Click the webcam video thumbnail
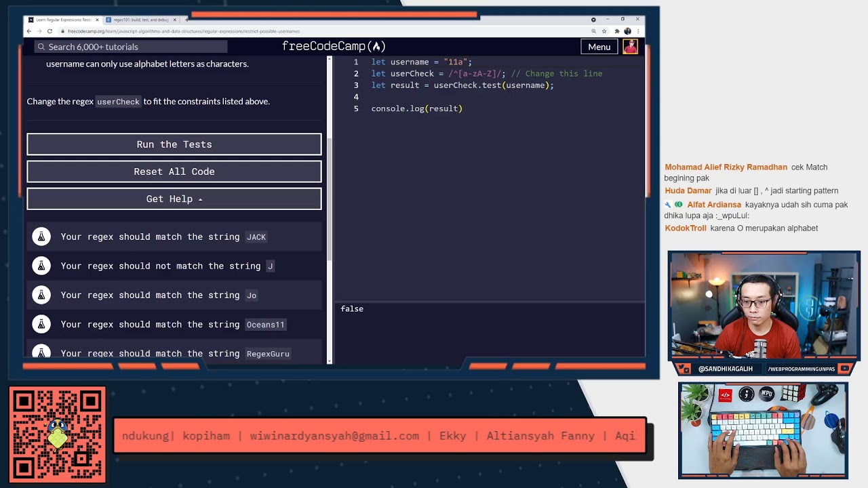The width and height of the screenshot is (868, 488). [x=764, y=306]
